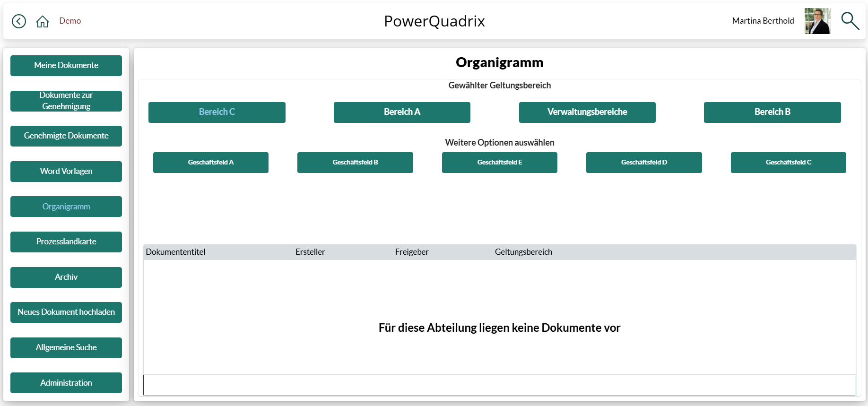The image size is (868, 406).
Task: Open Allgemeine Suche
Action: coord(66,348)
